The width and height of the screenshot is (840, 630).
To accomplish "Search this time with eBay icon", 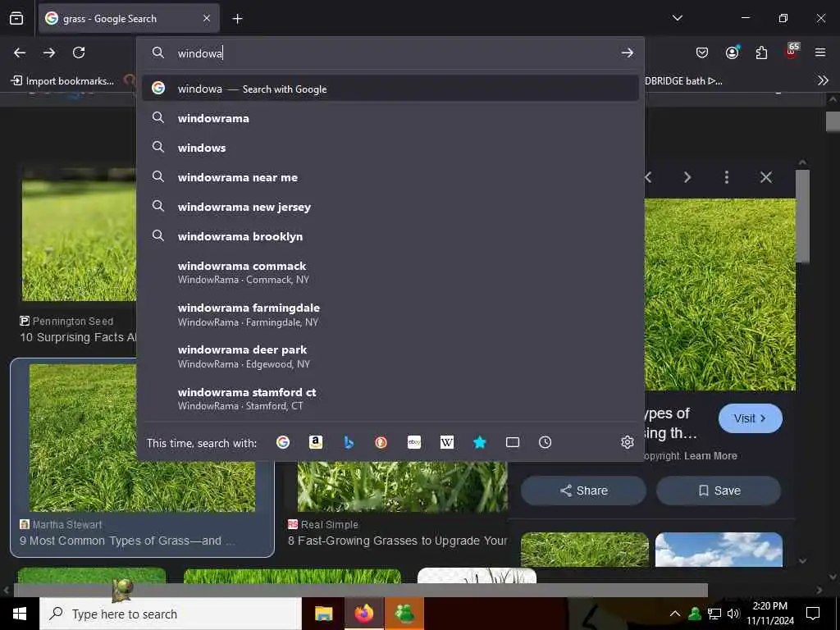I will 414,442.
